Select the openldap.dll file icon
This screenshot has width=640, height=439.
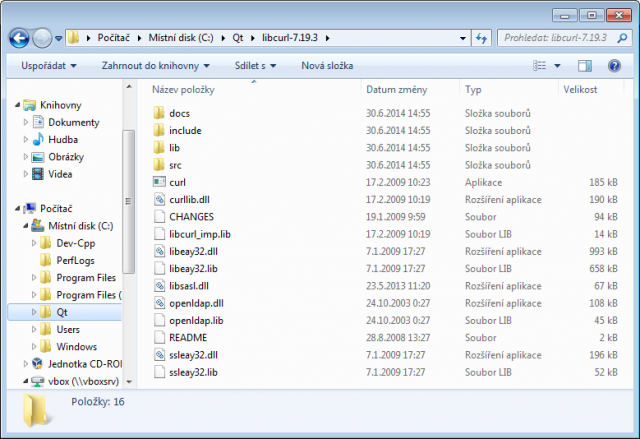coord(159,303)
